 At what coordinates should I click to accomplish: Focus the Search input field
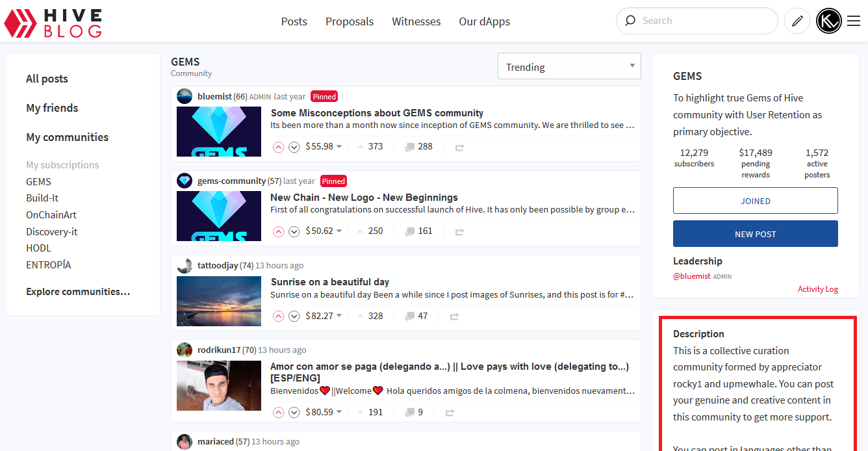coord(697,21)
